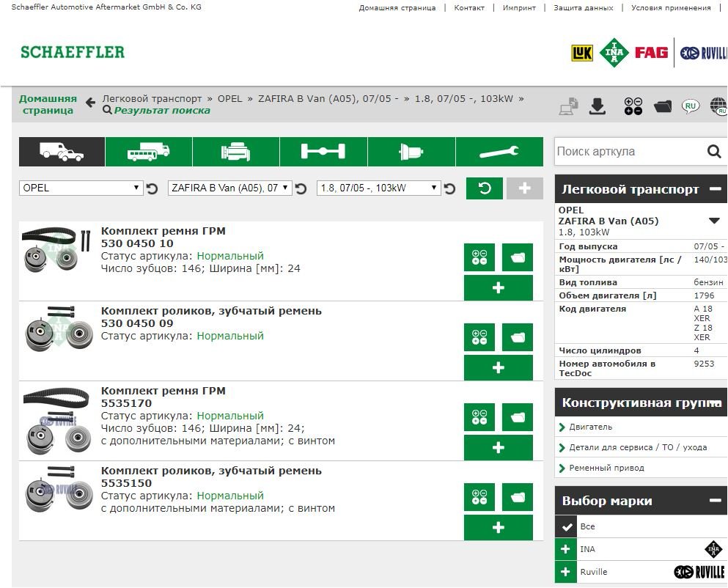Image resolution: width=728 pixels, height=588 pixels.
Task: Add article 530 0450 09 to comparison
Action: point(479,337)
